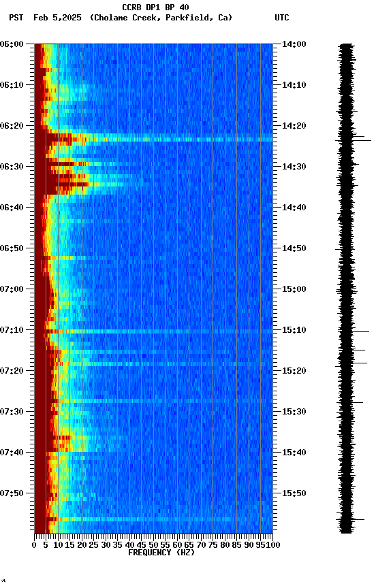Click the PST time label 06:00
This screenshot has height=588, width=376.
(x=12, y=44)
